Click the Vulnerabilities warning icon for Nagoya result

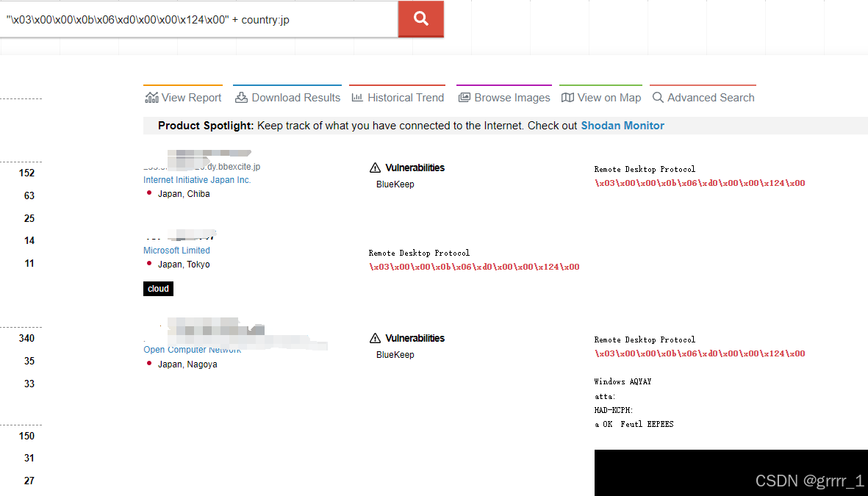click(375, 338)
